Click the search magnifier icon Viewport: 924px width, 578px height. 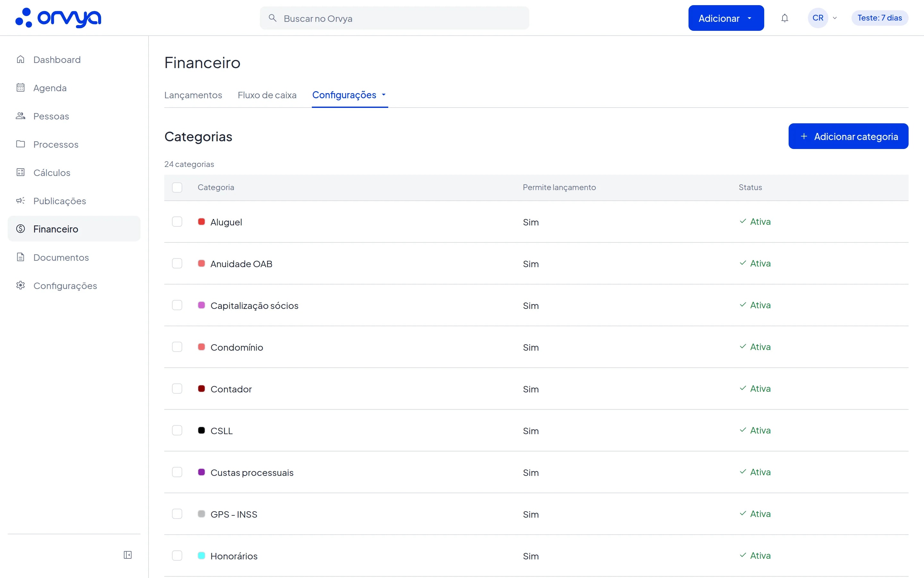(272, 18)
